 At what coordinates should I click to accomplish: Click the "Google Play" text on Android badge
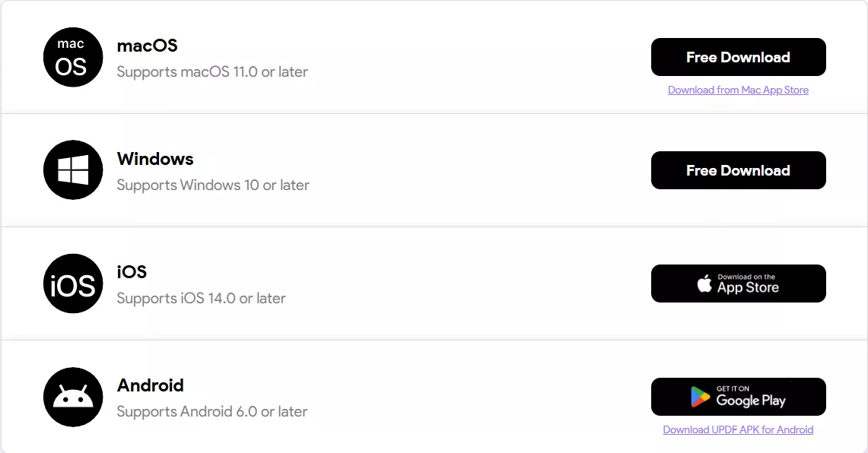(x=751, y=401)
